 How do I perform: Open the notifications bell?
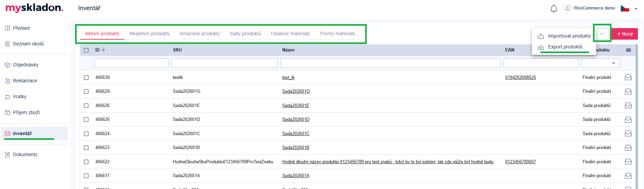pos(554,8)
